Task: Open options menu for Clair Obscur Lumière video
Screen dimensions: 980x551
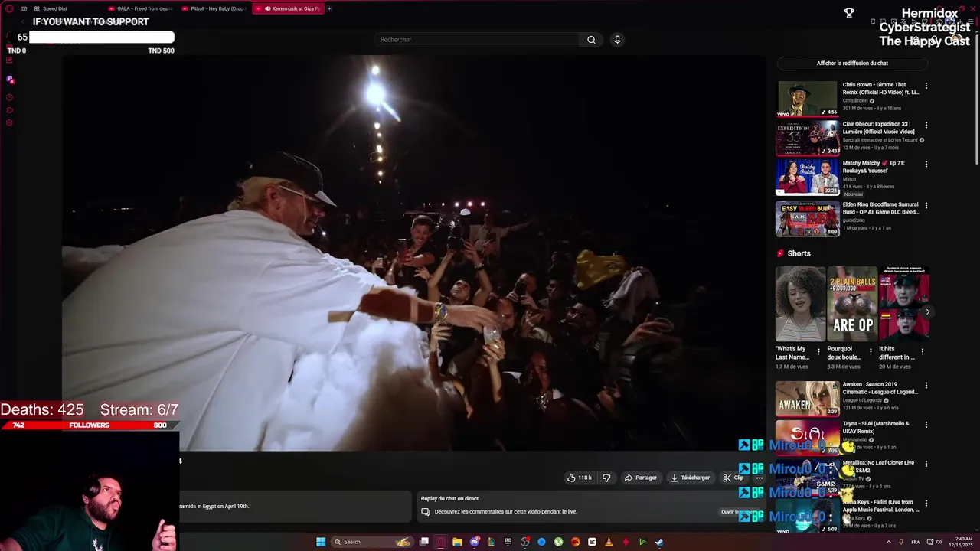Action: coord(926,125)
